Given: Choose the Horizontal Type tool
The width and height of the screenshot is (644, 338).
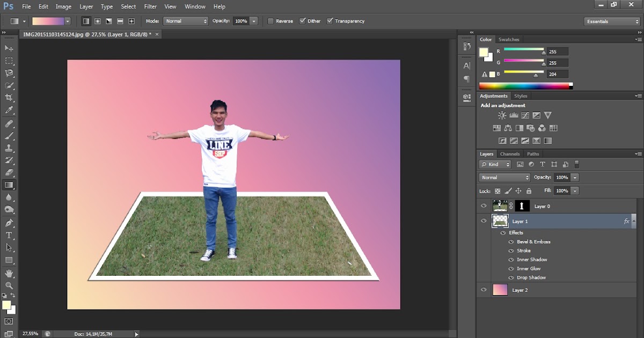Looking at the screenshot, I should tap(9, 234).
